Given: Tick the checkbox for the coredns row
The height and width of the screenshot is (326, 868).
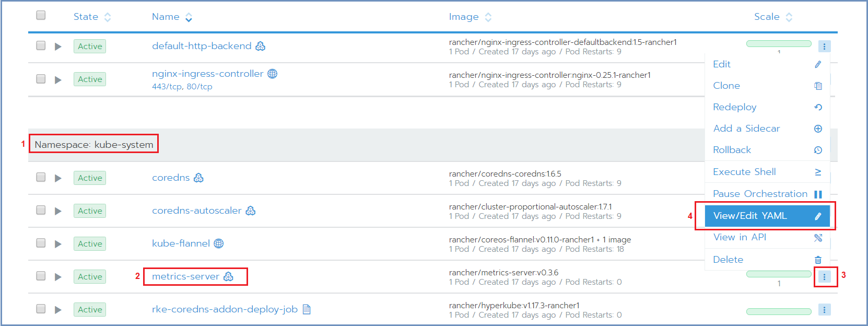Looking at the screenshot, I should [41, 177].
